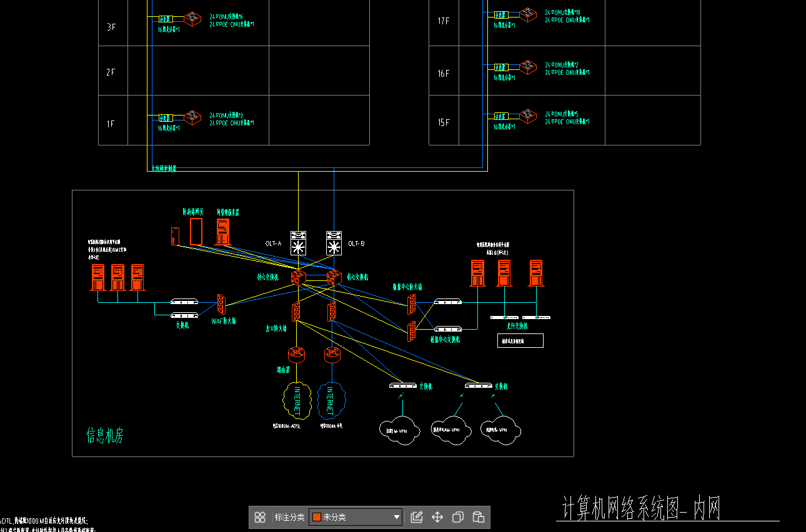
Task: Click the 1F floor label
Action: 111,122
